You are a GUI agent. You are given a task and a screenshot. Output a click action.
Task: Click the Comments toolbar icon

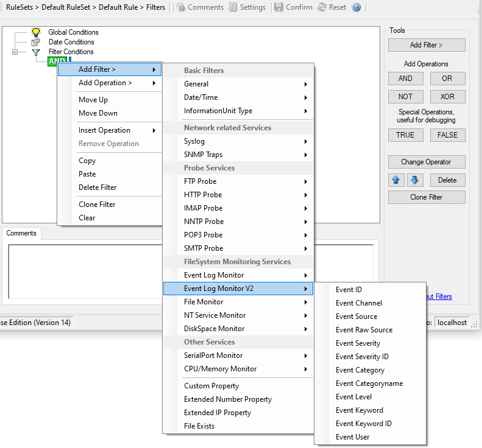[181, 7]
